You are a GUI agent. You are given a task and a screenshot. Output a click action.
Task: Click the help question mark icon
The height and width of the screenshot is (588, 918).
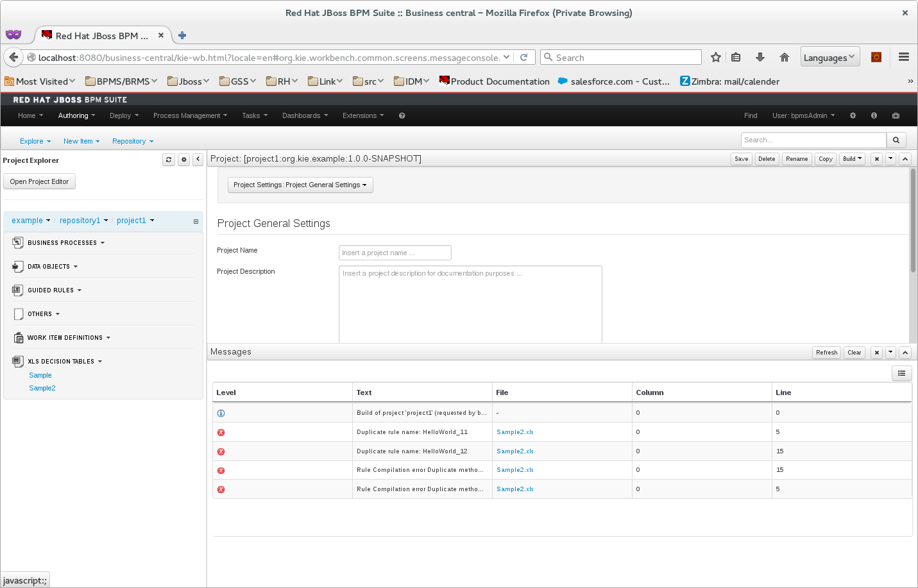[402, 116]
